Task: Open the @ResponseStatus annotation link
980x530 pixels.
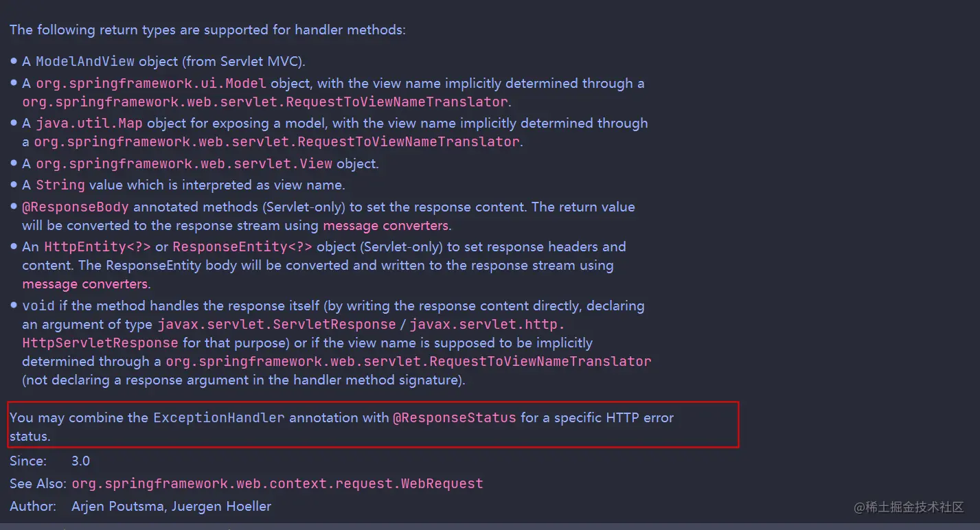Action: click(x=454, y=417)
